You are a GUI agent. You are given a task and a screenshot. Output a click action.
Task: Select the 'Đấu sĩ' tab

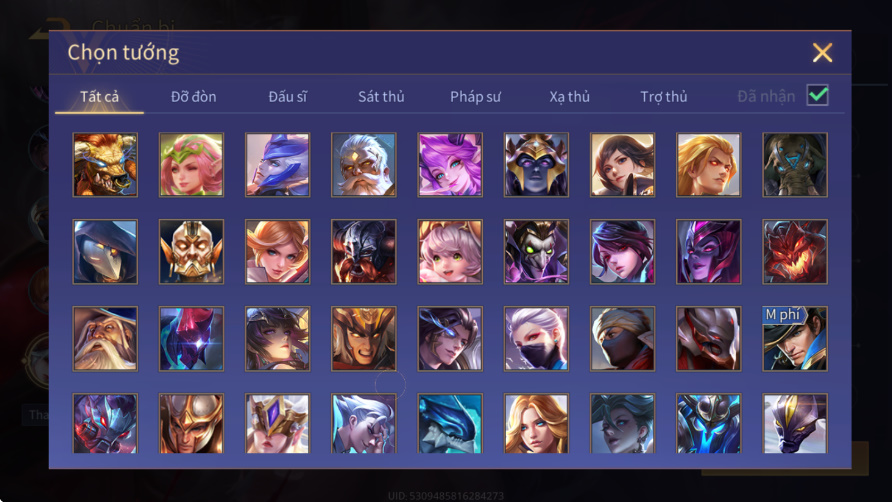point(287,97)
